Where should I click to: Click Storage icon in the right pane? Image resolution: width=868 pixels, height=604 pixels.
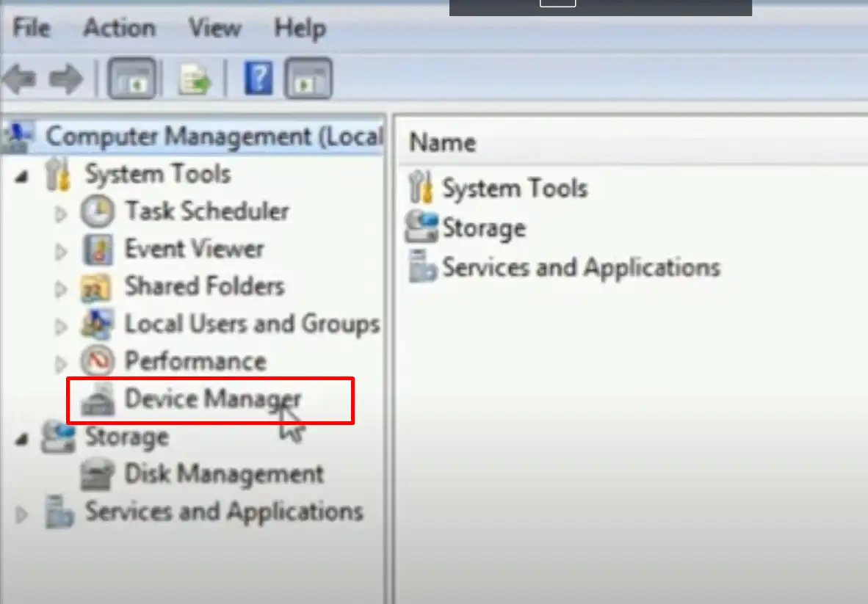click(x=422, y=227)
